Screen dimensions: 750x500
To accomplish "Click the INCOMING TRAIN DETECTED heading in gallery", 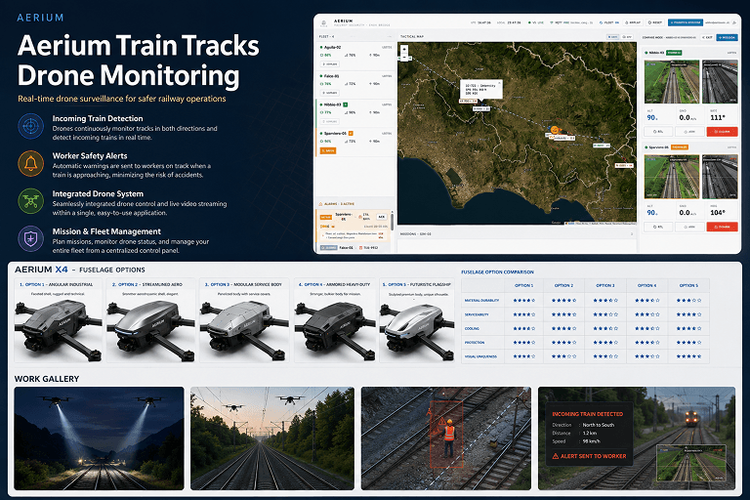I will [x=587, y=414].
